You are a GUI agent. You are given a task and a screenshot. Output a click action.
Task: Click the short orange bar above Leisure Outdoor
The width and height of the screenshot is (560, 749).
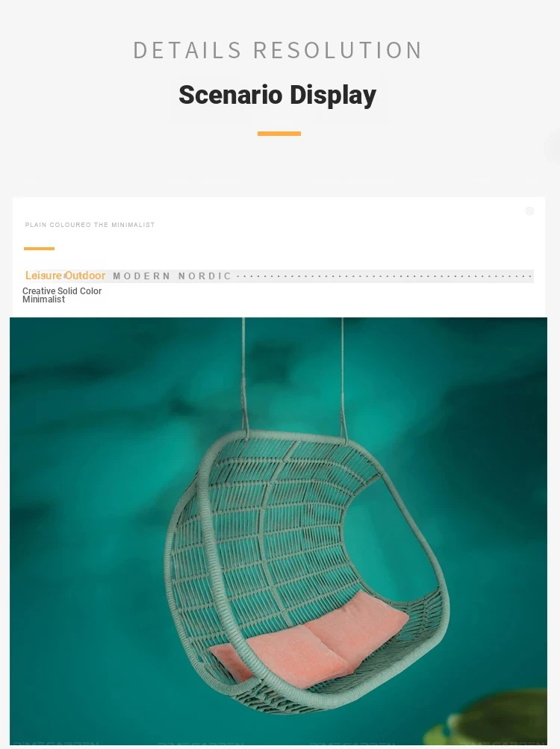(39, 249)
